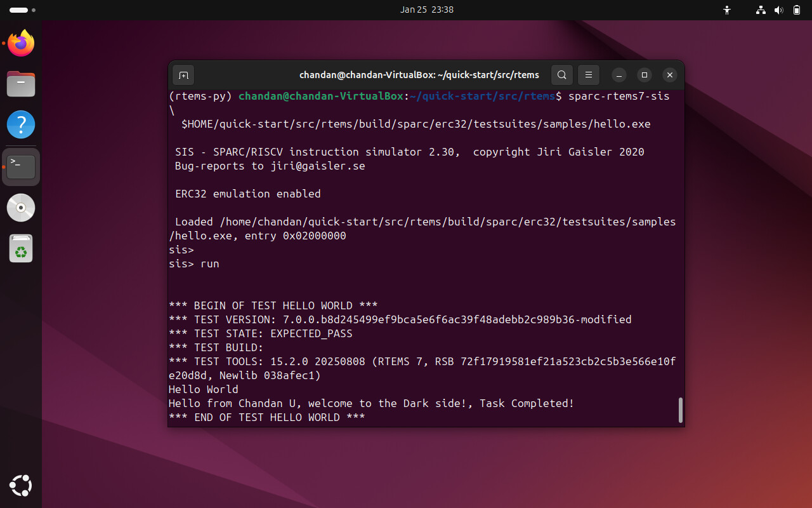Viewport: 812px width, 508px height.
Task: Open the terminal hamburger menu
Action: click(589, 75)
